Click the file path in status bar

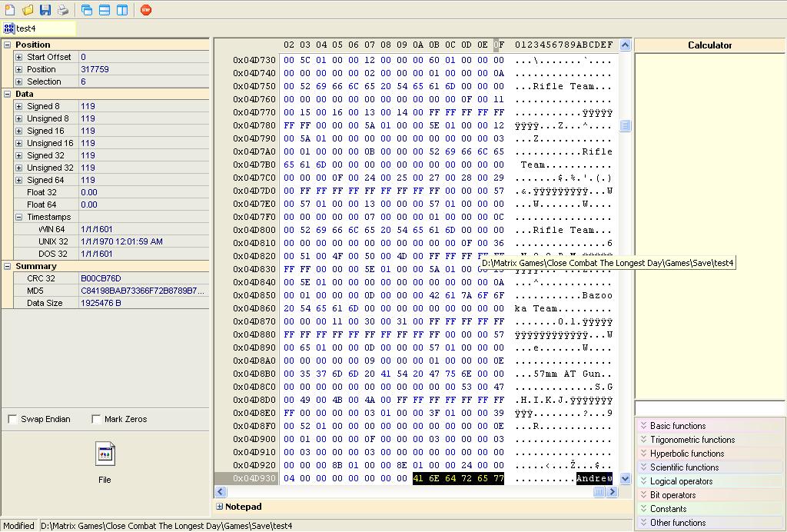click(167, 526)
